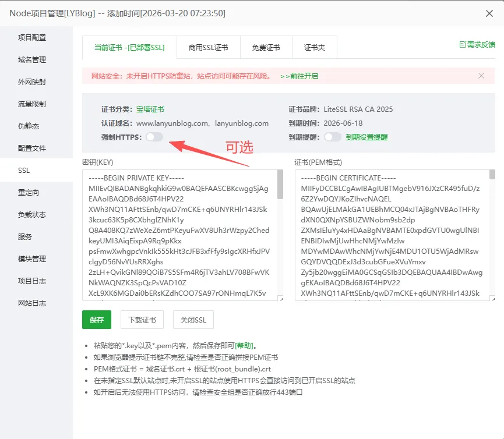Open the 免费证书 tab

(x=266, y=48)
